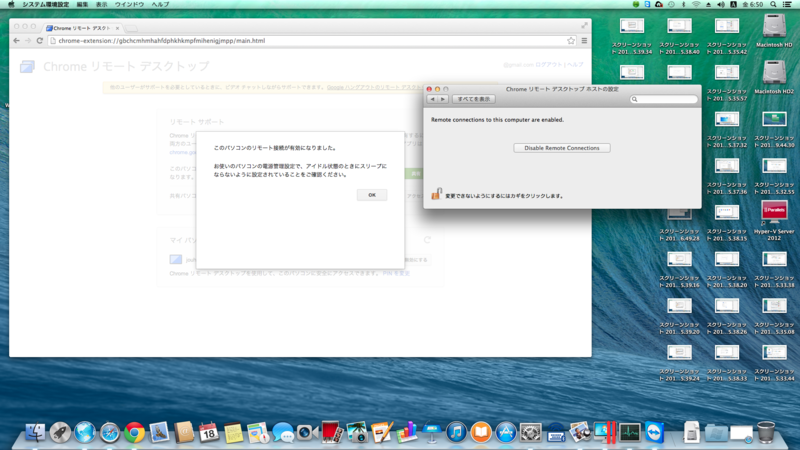800x450 pixels.
Task: Open Notification Center from the menu bar
Action: [x=787, y=4]
